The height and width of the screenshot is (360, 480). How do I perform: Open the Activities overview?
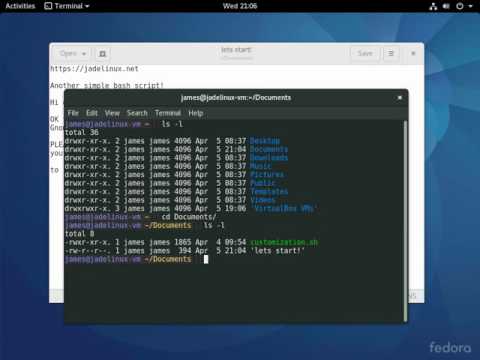coord(20,6)
